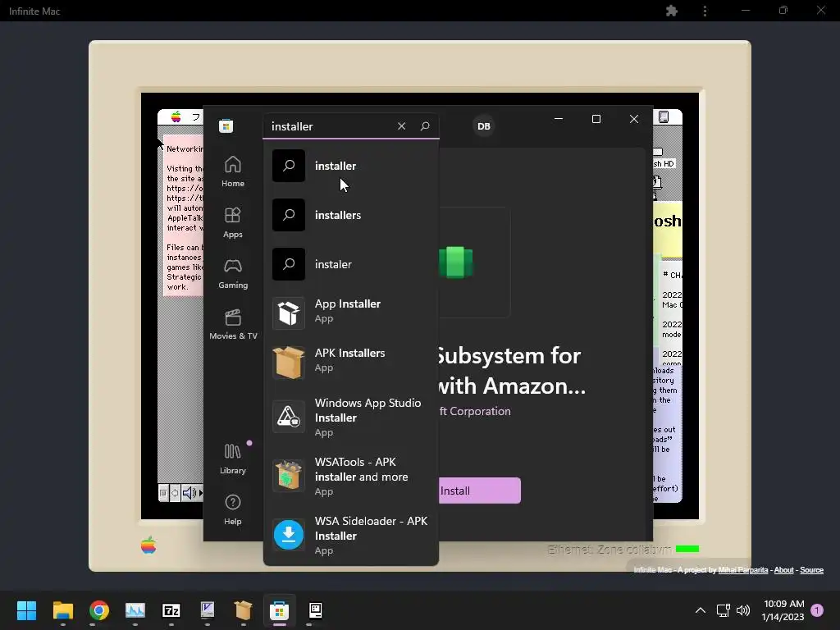Open WSATools - APK installer result
840x630 pixels.
pyautogui.click(x=351, y=477)
